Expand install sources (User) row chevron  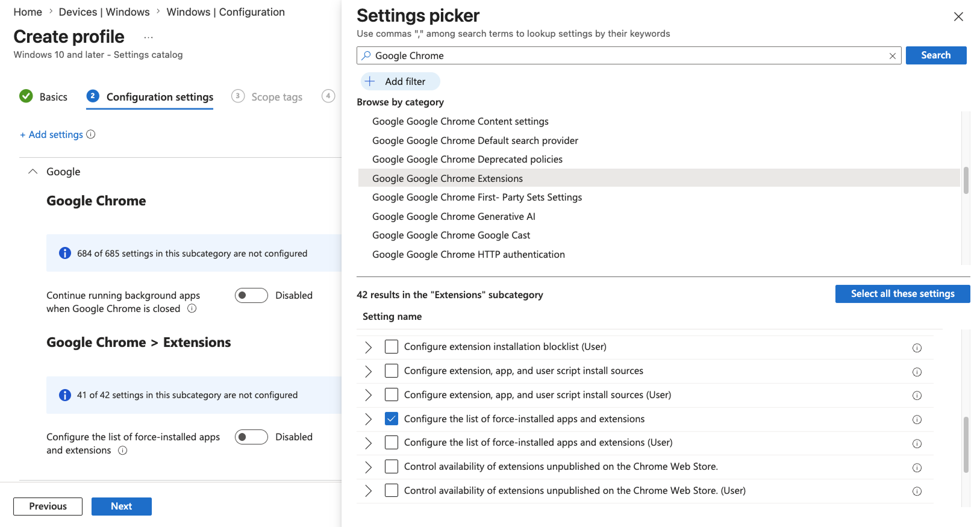[369, 395]
